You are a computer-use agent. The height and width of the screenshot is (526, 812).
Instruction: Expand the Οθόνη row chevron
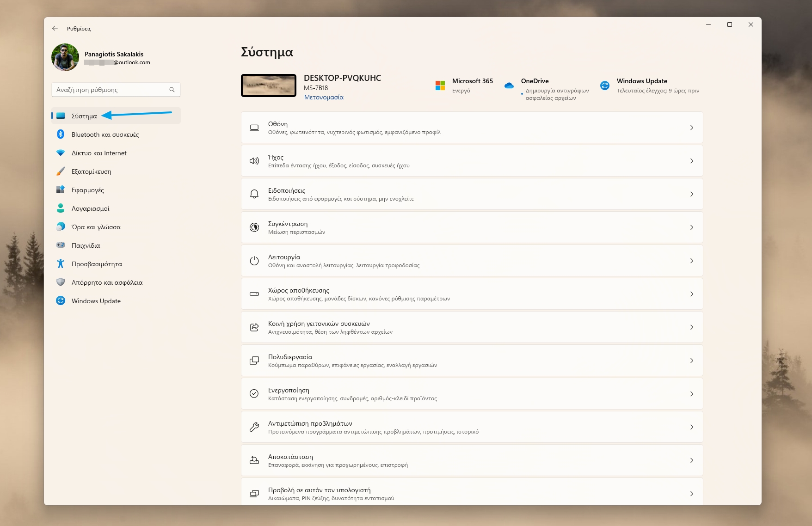[691, 128]
